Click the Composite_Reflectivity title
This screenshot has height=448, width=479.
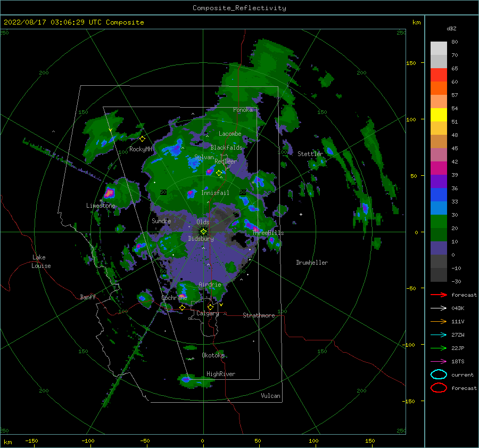[x=240, y=8]
